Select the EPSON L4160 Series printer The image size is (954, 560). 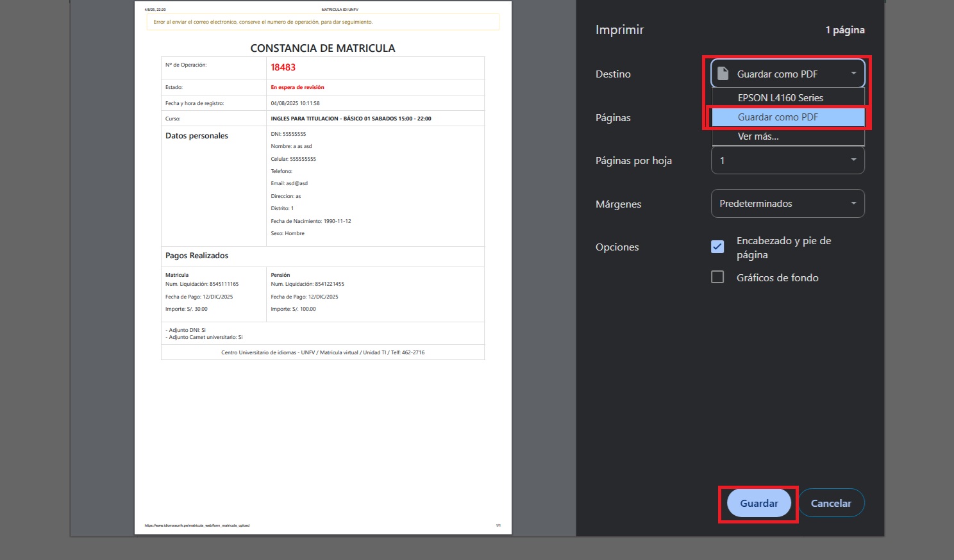click(x=780, y=98)
